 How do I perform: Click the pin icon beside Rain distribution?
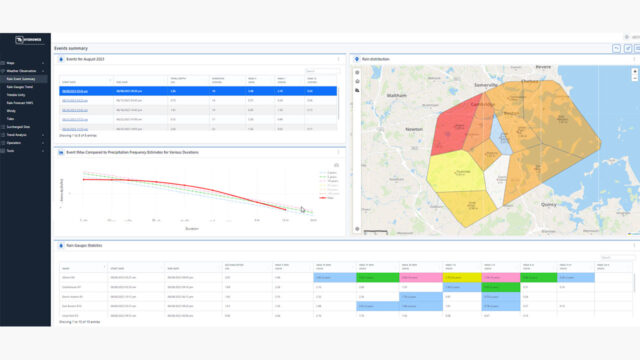coord(357,59)
